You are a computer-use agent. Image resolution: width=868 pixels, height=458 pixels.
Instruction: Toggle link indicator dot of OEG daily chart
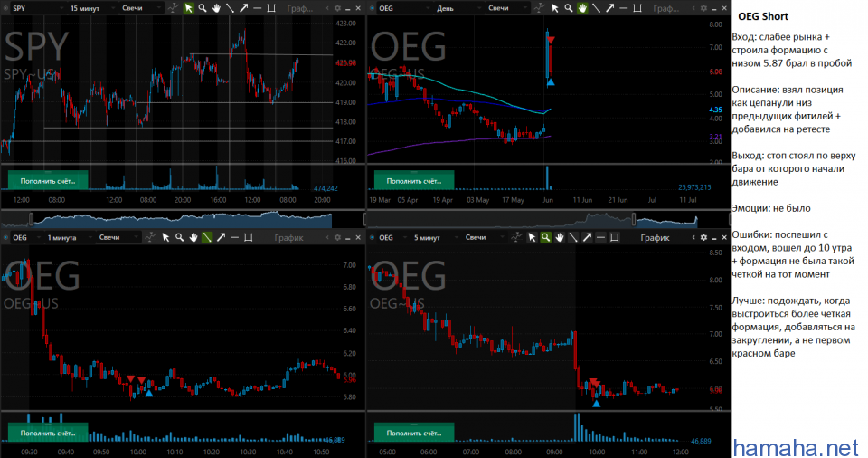[x=372, y=8]
